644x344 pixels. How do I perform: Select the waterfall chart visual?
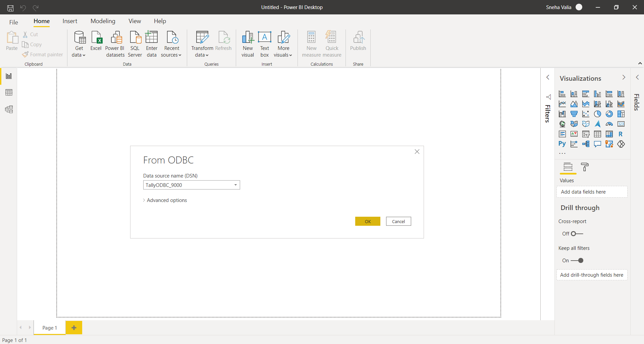point(562,114)
